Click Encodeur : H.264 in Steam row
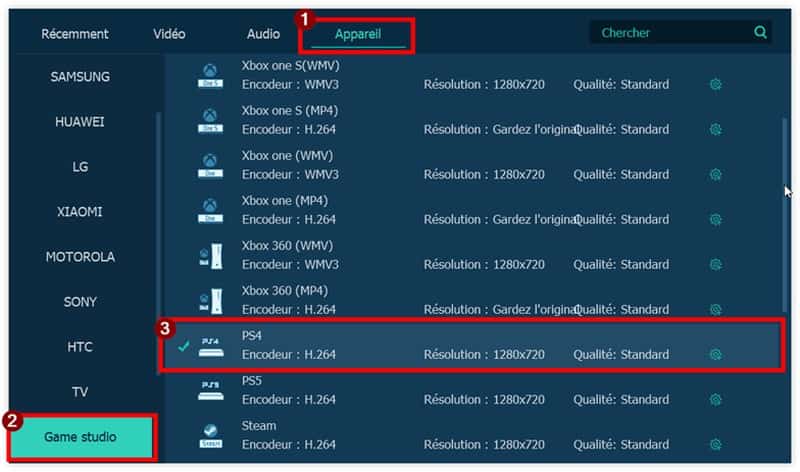 pyautogui.click(x=289, y=444)
